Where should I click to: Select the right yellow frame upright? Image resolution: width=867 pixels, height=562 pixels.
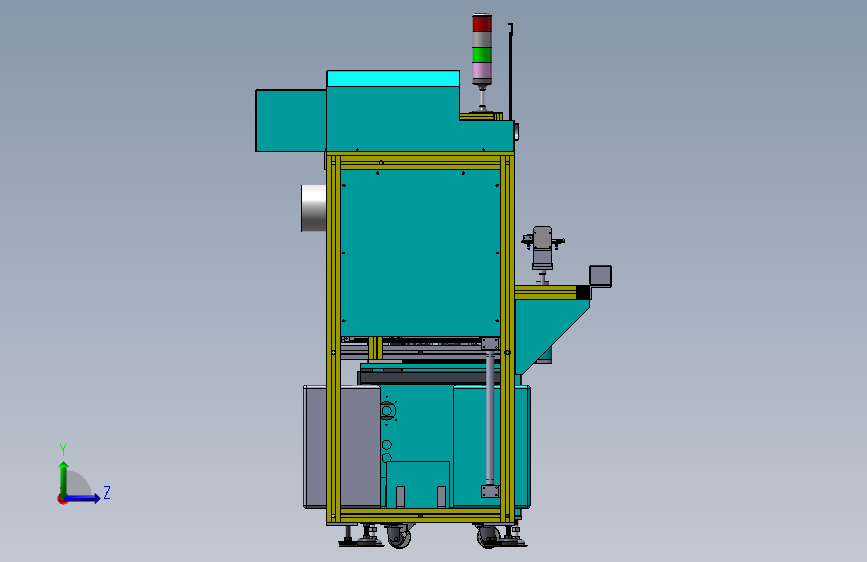click(507, 339)
